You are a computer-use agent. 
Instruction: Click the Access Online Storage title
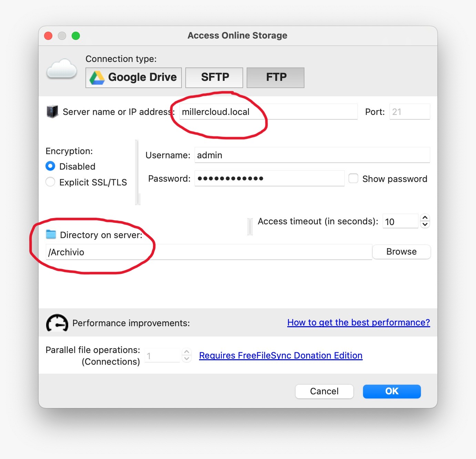pyautogui.click(x=237, y=35)
